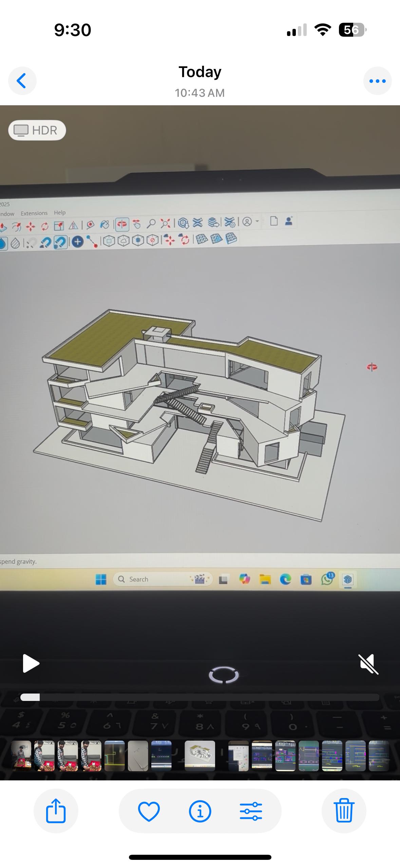Open WhatsApp from the Windows taskbar
Screen dimensions: 400x868
pos(327,579)
